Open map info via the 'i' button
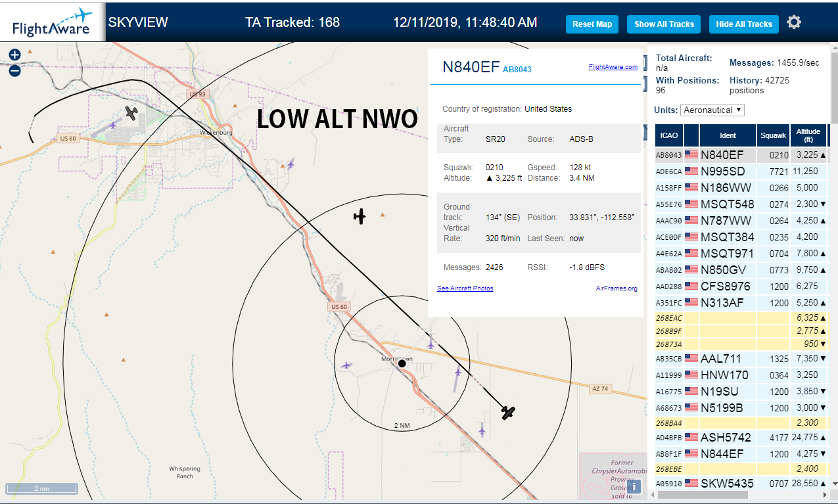This screenshot has width=838, height=504. click(x=634, y=486)
